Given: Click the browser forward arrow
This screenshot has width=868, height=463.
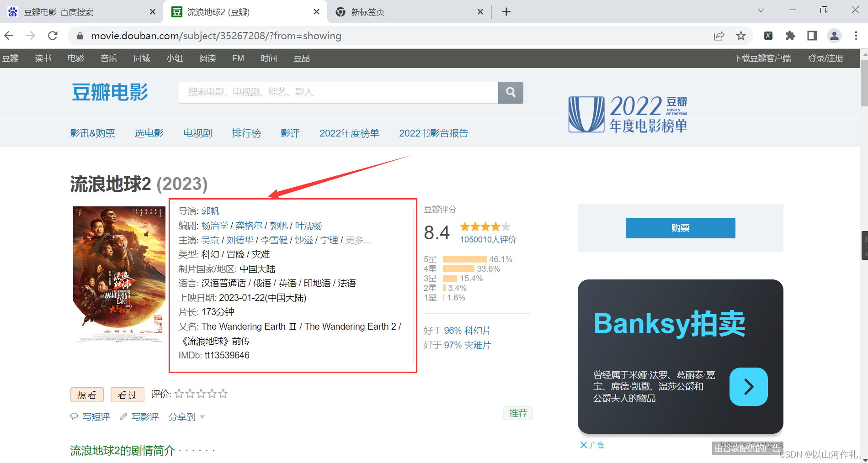Looking at the screenshot, I should click(x=31, y=36).
